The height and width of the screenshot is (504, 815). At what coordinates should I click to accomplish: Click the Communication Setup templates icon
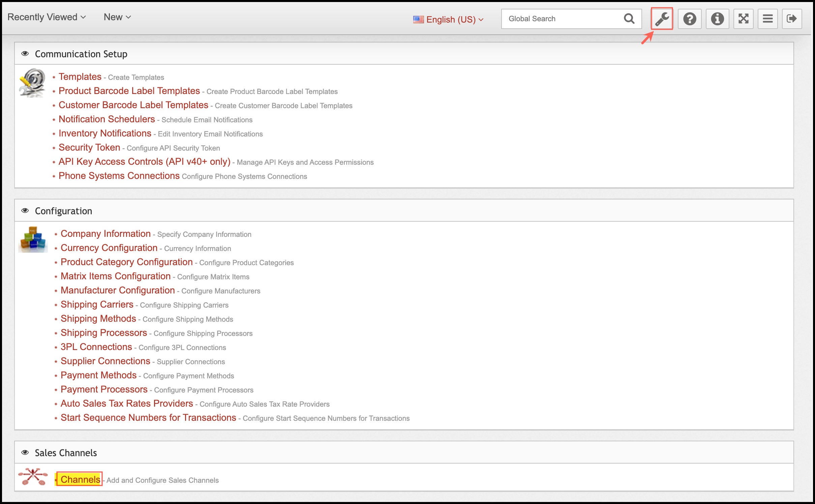[32, 83]
